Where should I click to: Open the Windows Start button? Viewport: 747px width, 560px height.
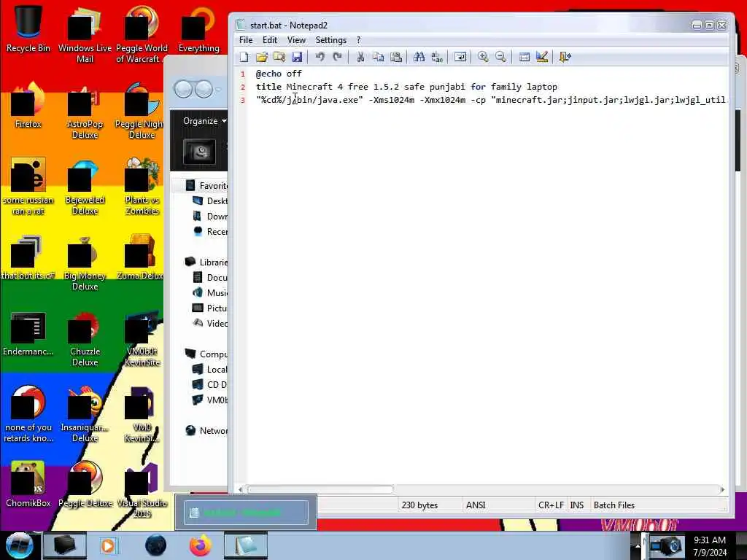pos(19,545)
